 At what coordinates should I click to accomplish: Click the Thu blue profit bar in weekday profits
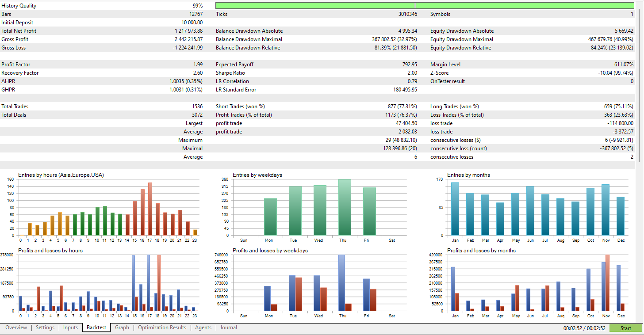341,283
